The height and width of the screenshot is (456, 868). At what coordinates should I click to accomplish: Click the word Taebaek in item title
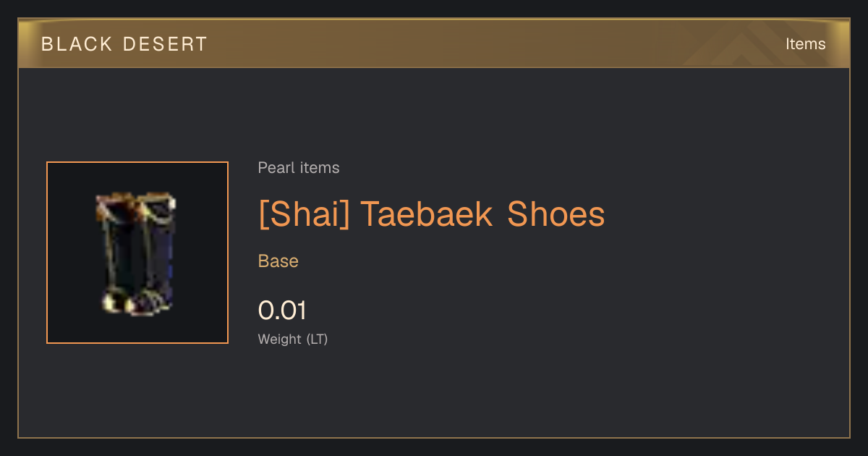click(x=428, y=214)
